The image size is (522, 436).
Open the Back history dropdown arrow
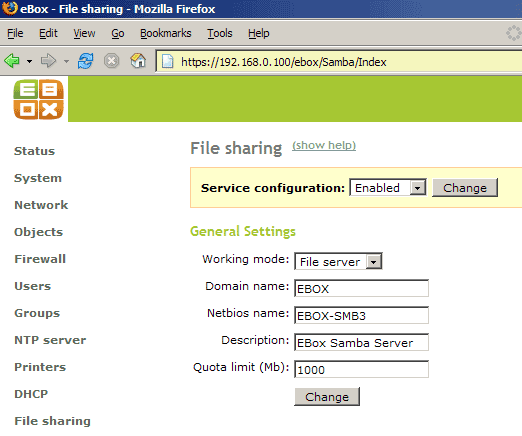click(x=29, y=61)
